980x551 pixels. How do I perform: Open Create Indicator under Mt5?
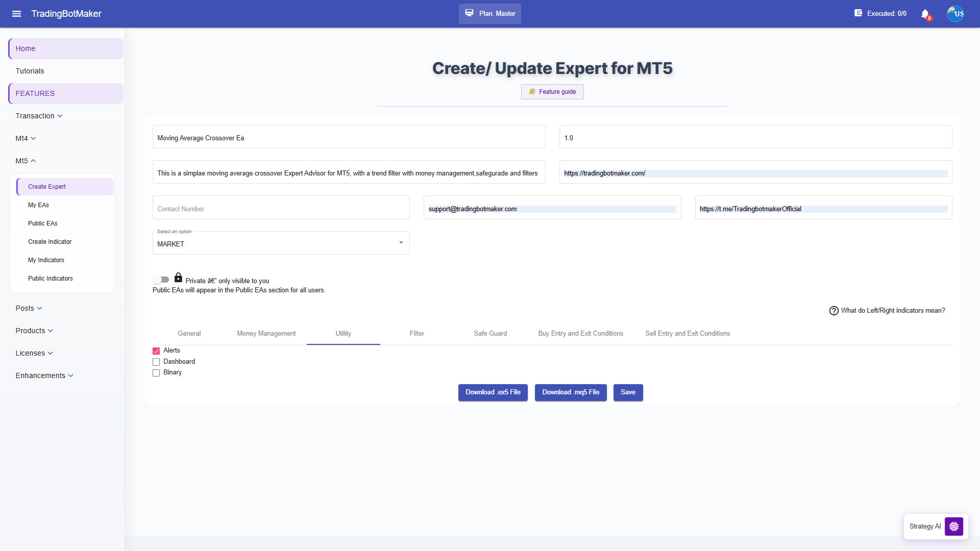(x=65, y=242)
